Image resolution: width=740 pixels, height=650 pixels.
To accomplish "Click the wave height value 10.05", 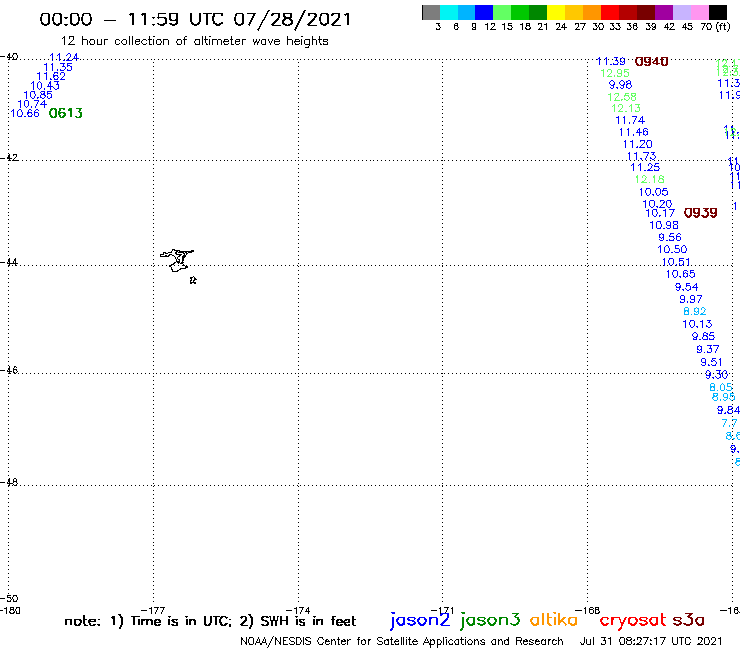I will 654,192.
